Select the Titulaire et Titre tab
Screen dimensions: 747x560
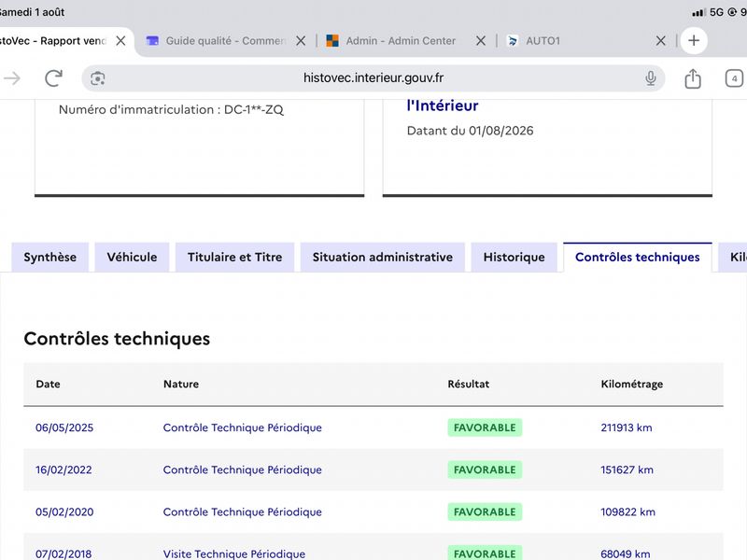tap(235, 258)
